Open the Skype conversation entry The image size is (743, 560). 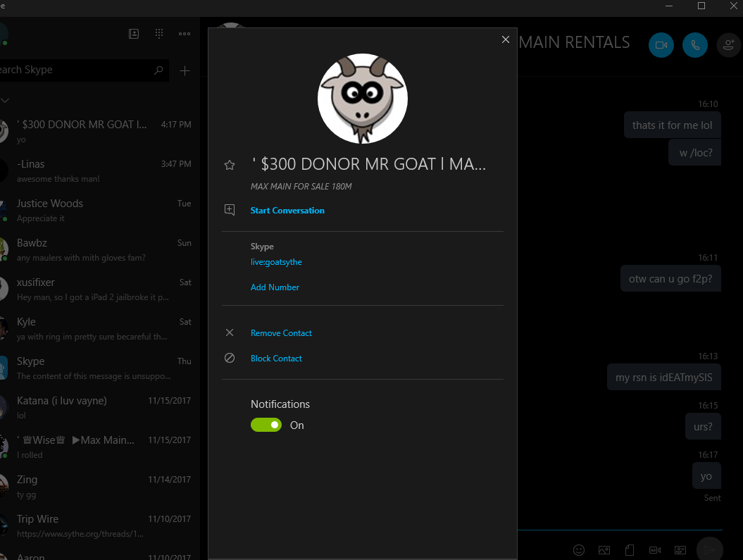coord(99,368)
